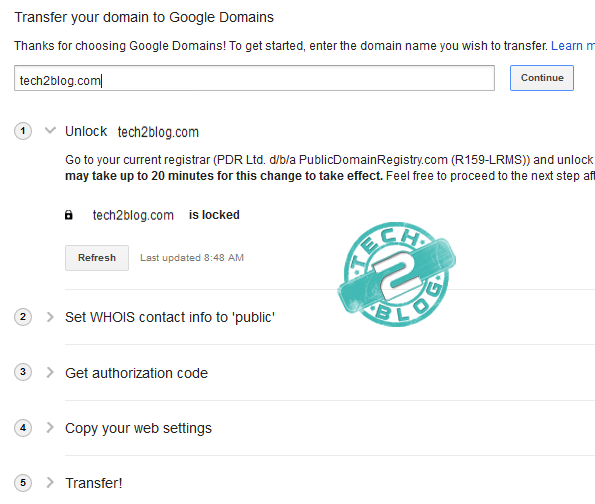This screenshot has width=595, height=504.
Task: Click the Continue button
Action: [542, 78]
